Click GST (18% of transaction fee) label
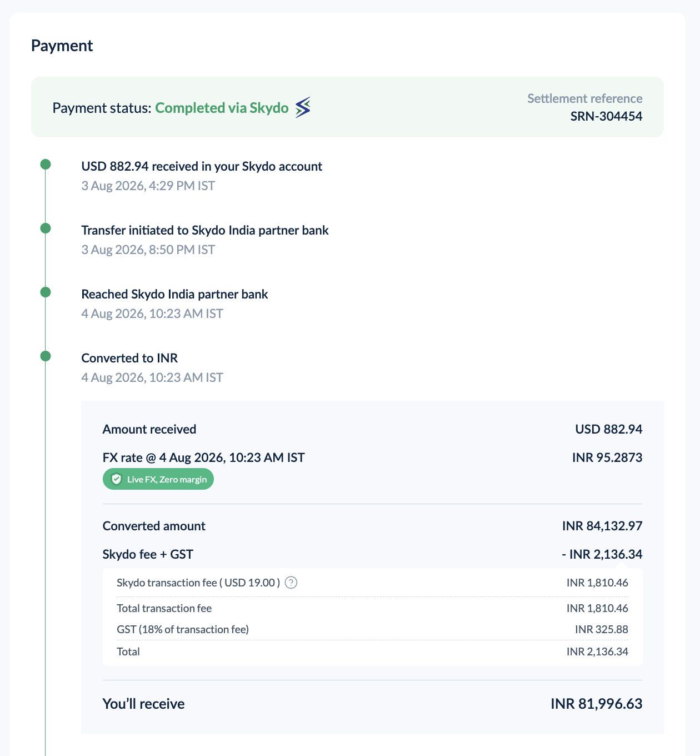Image resolution: width=700 pixels, height=756 pixels. pos(183,629)
